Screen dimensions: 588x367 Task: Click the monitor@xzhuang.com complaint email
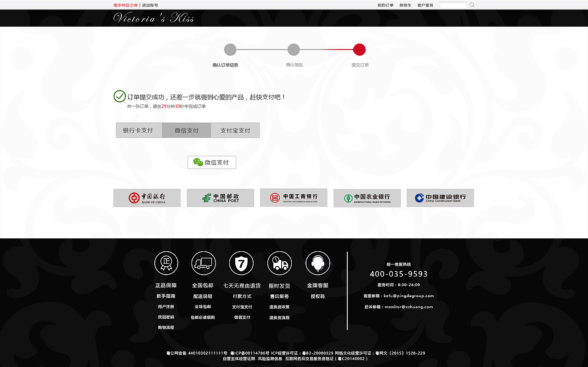[409, 307]
